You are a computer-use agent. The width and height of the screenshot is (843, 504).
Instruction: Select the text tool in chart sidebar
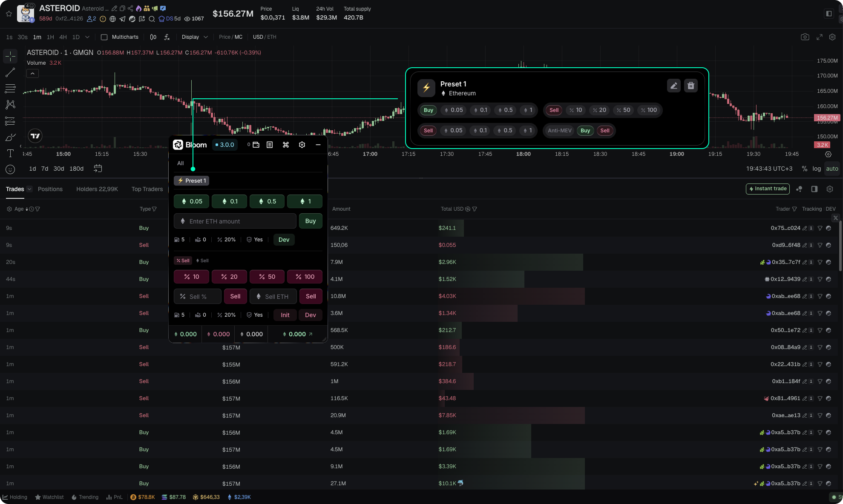pyautogui.click(x=10, y=153)
